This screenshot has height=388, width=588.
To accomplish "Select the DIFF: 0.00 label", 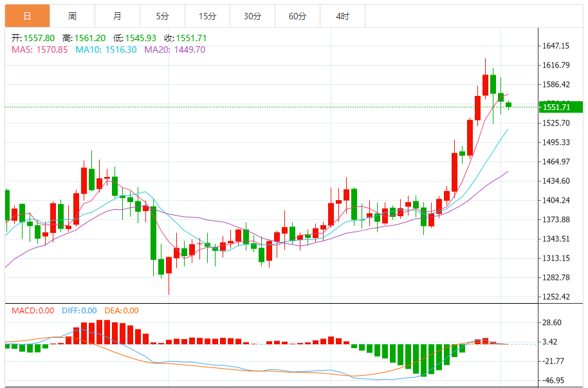I will pyautogui.click(x=79, y=311).
